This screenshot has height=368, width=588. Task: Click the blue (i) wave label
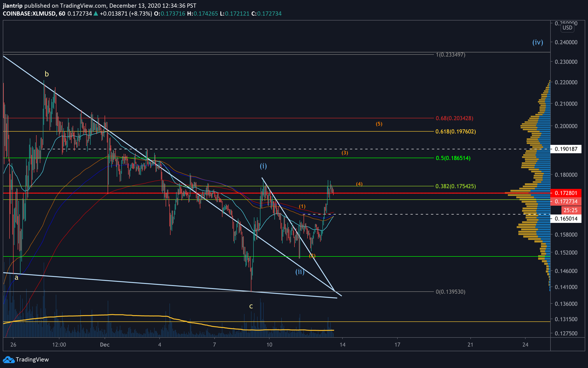point(263,166)
